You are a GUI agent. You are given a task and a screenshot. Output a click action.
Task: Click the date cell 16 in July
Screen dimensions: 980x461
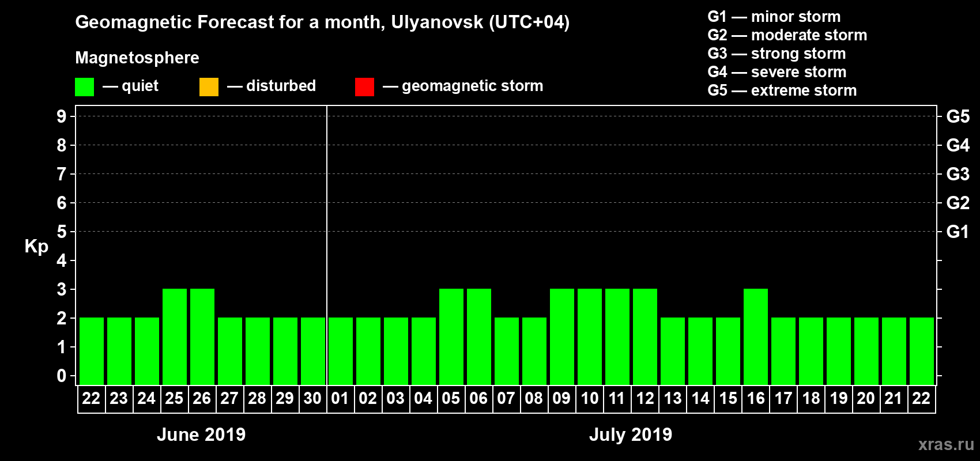point(755,399)
